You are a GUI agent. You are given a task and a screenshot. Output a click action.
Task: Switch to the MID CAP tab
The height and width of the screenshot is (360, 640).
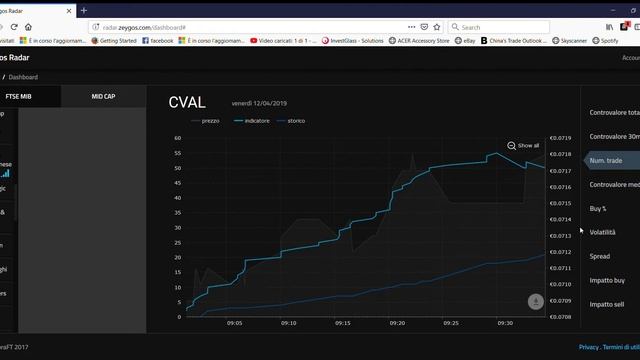[x=103, y=96]
